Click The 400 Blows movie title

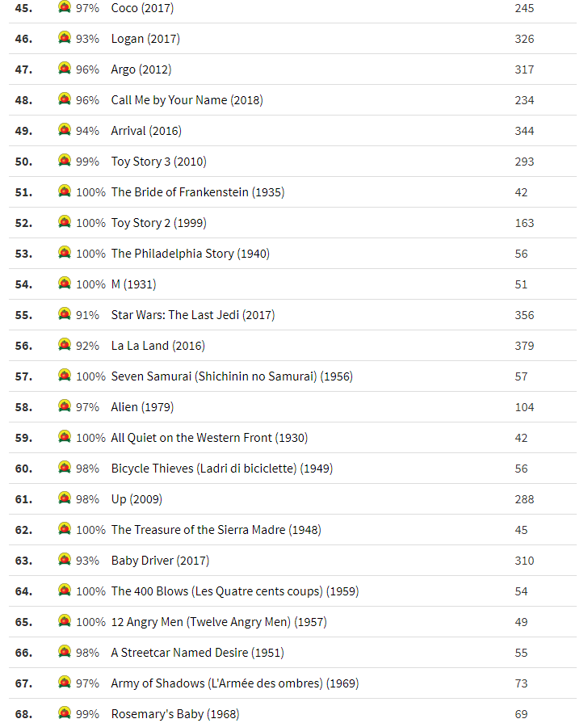coord(234,591)
